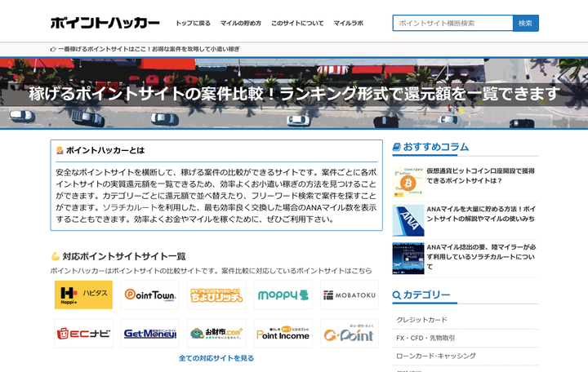The width and height of the screenshot is (588, 372).
Task: Open the お財布.com logo tile
Action: coord(216,334)
